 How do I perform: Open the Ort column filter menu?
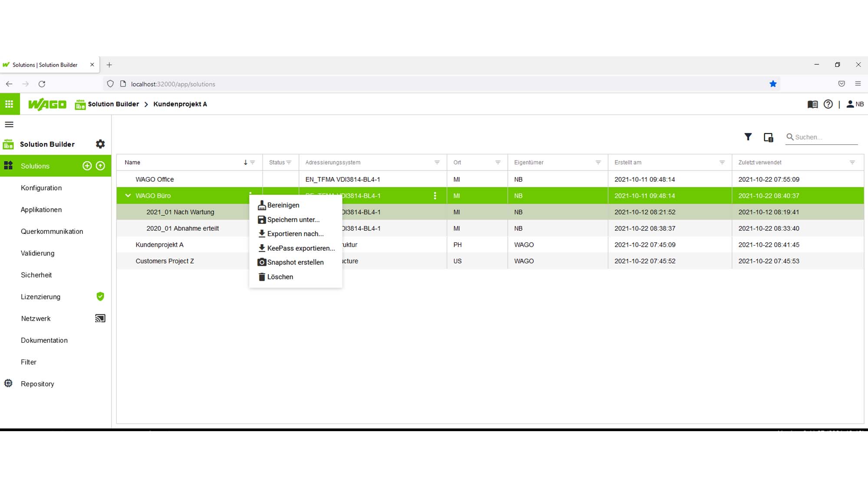point(498,162)
